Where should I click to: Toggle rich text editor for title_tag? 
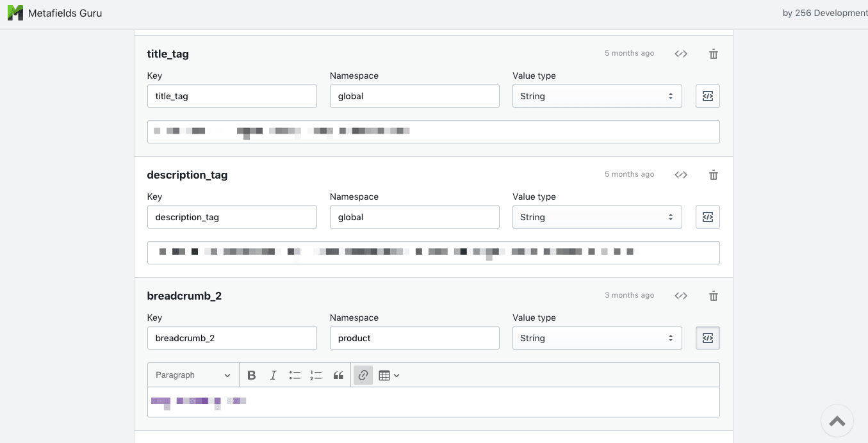(708, 96)
